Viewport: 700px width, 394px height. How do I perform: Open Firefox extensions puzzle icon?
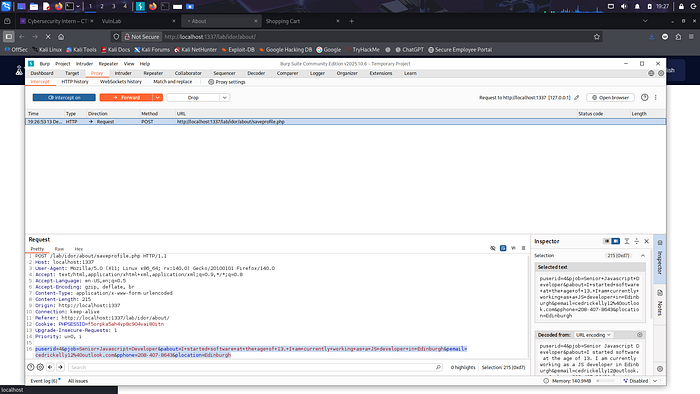click(x=678, y=37)
